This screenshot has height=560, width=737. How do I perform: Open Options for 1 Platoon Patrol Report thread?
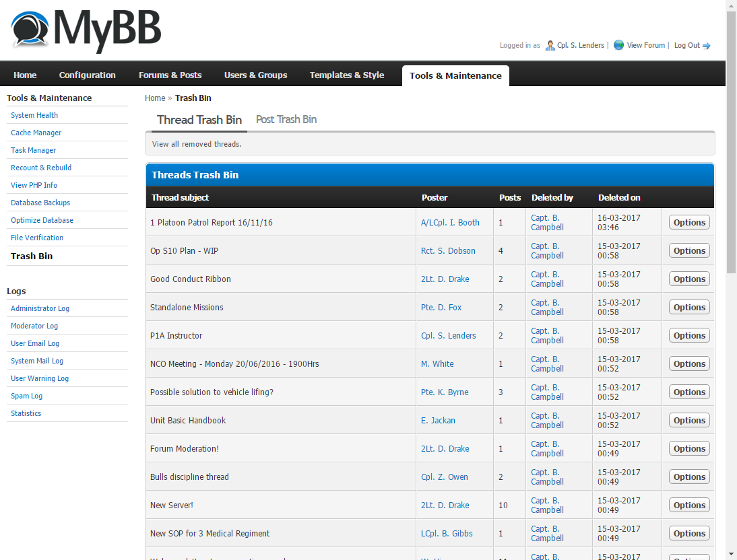click(688, 223)
